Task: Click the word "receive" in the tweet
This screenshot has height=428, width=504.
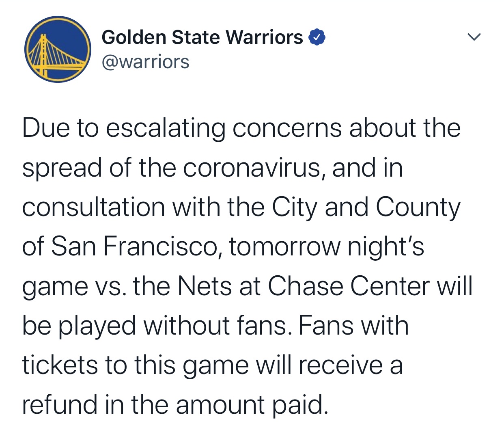Action: tap(341, 365)
